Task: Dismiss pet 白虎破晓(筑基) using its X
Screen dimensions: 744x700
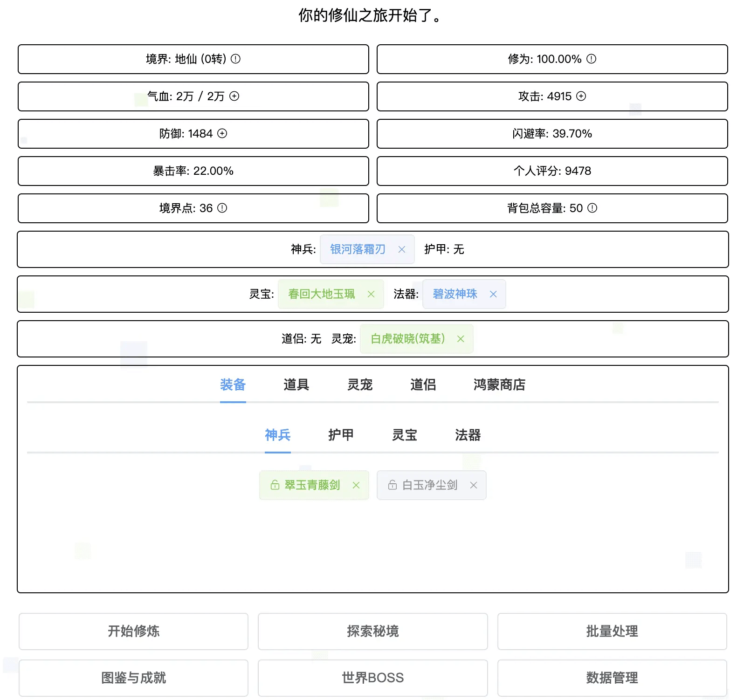Action: coord(461,339)
